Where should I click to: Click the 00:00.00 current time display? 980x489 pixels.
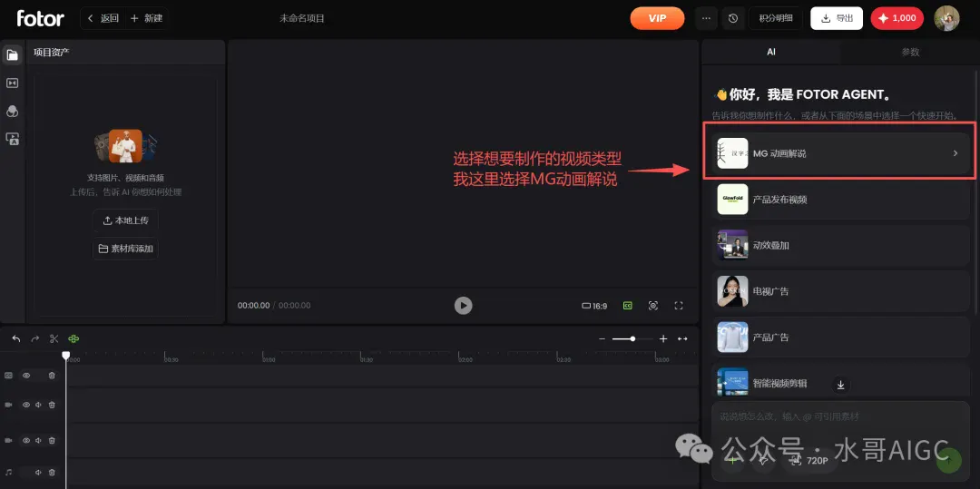254,306
